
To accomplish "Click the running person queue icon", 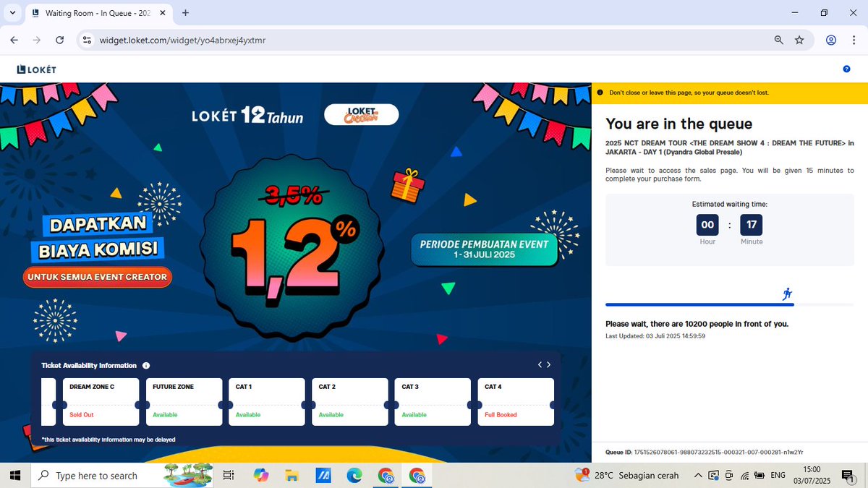I will click(787, 294).
